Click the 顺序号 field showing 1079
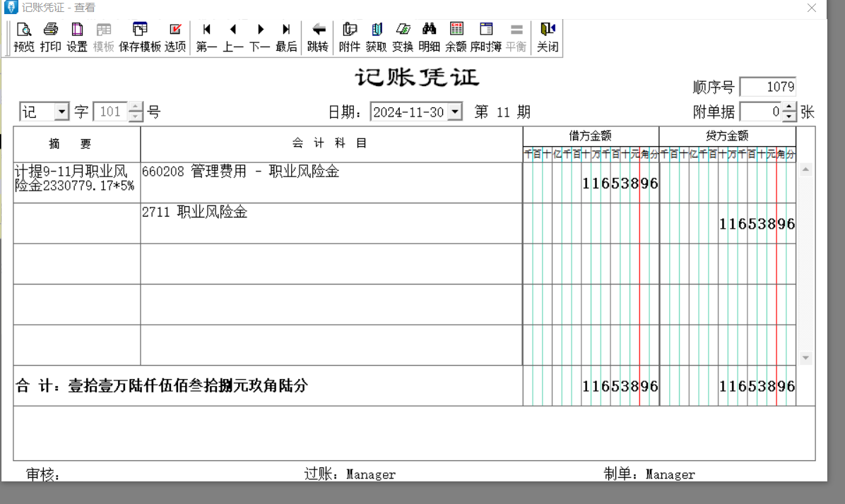845x504 pixels. 767,87
